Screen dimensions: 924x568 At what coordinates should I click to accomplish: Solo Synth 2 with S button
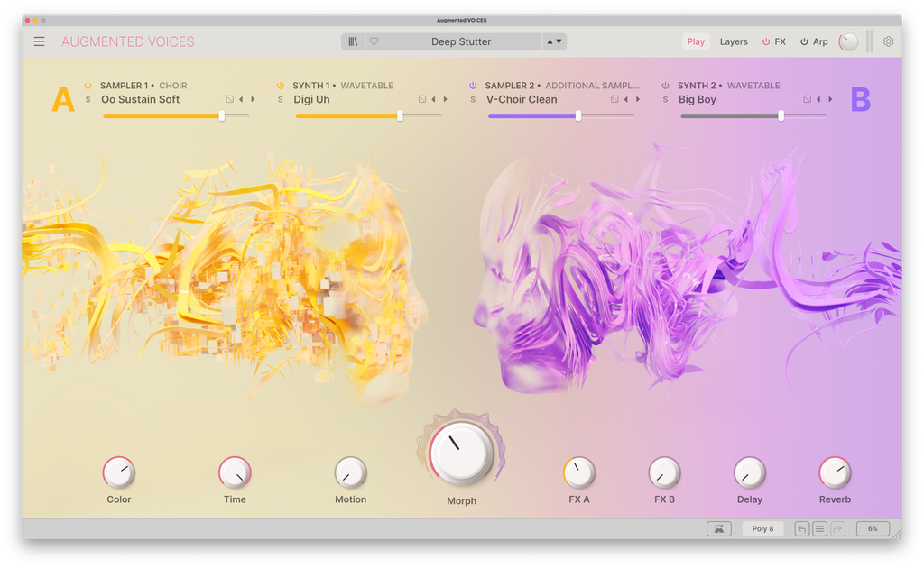point(665,99)
